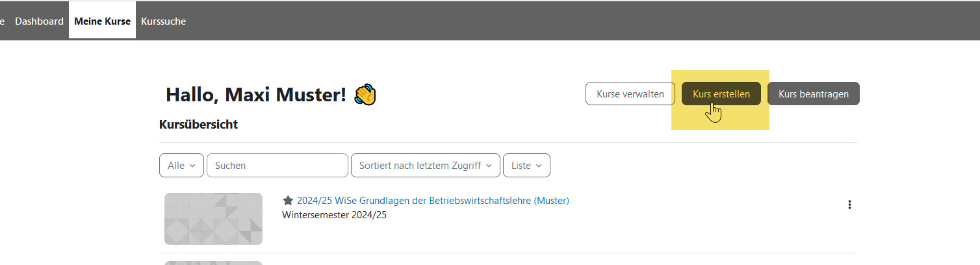The height and width of the screenshot is (265, 980).
Task: Open the Dashboard tab
Action: click(39, 21)
